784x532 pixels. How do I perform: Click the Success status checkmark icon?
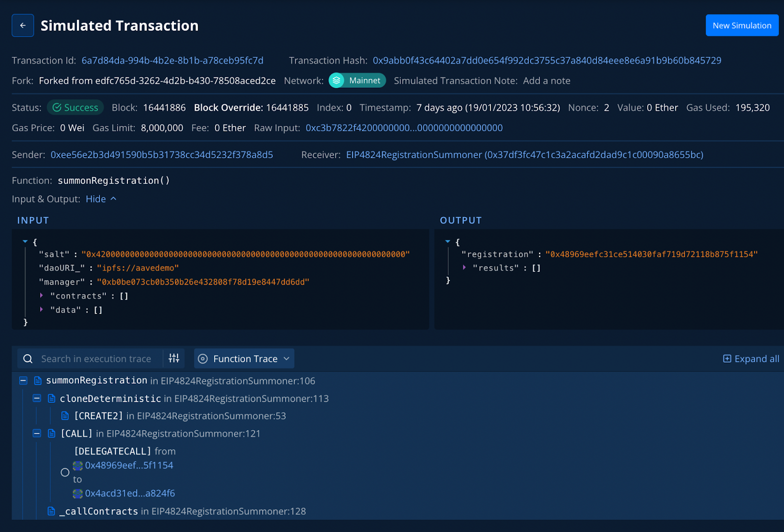tap(57, 107)
